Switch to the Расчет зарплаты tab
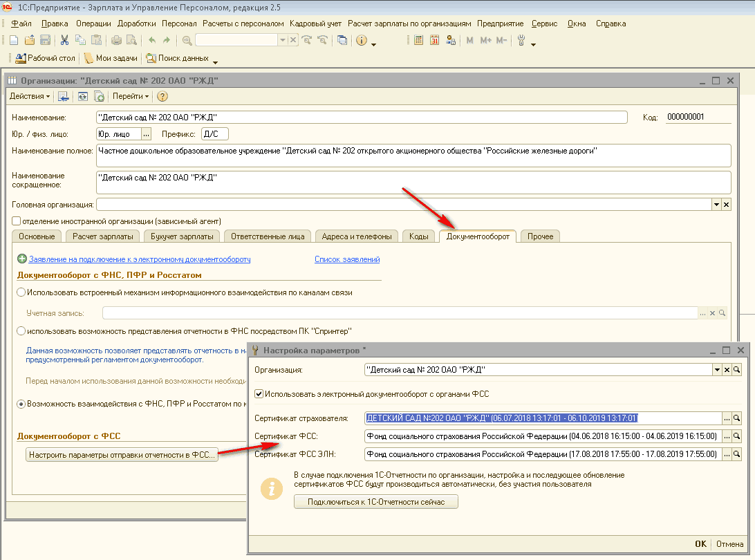Image resolution: width=755 pixels, height=560 pixels. click(x=103, y=236)
